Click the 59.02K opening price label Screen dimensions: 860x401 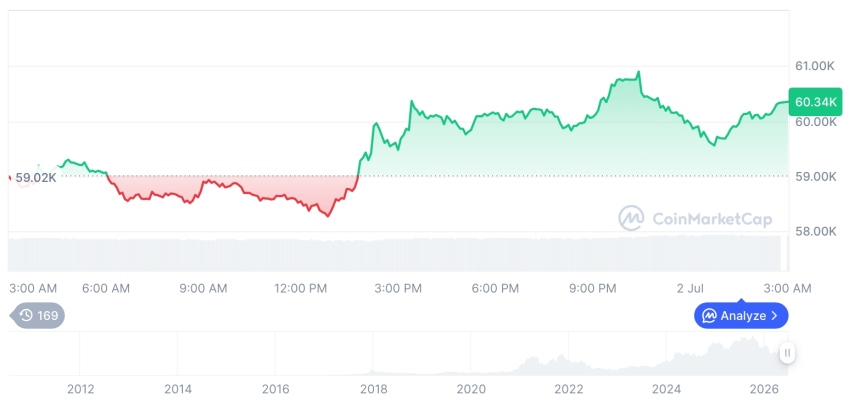[36, 178]
